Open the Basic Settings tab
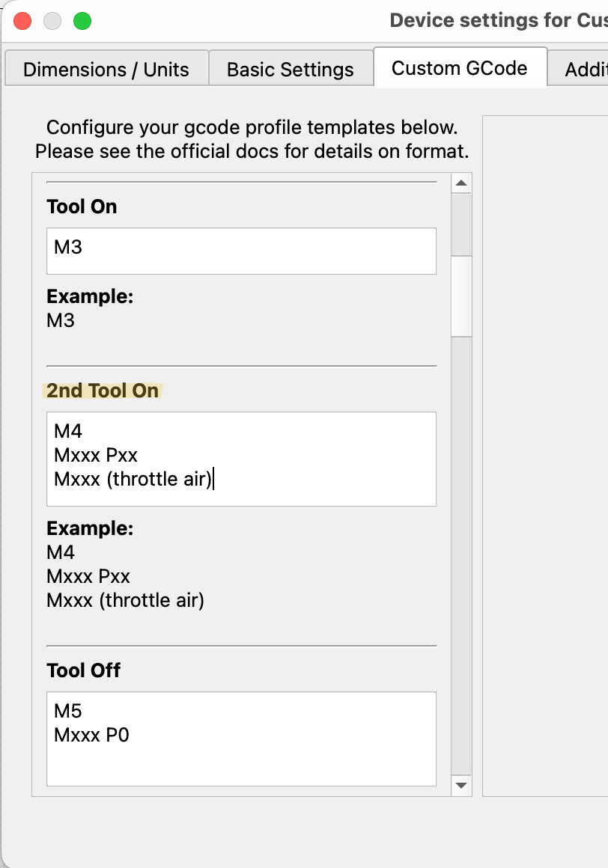608x868 pixels. tap(290, 70)
